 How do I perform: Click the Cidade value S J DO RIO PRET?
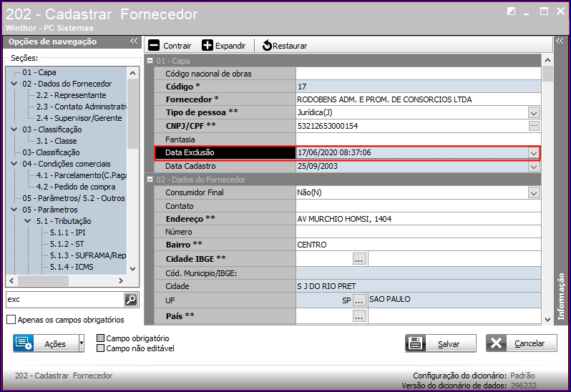(327, 286)
